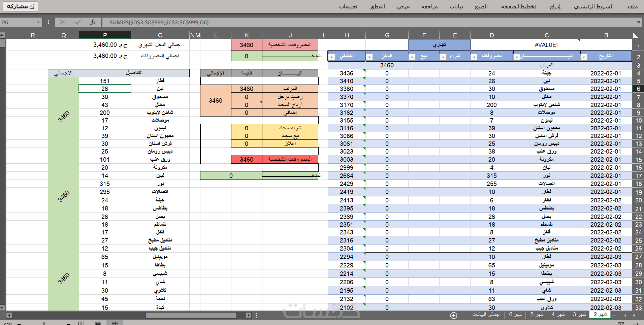Open the بيانات (Data) ribbon tab
The height and width of the screenshot is (325, 644).
coord(456,6)
